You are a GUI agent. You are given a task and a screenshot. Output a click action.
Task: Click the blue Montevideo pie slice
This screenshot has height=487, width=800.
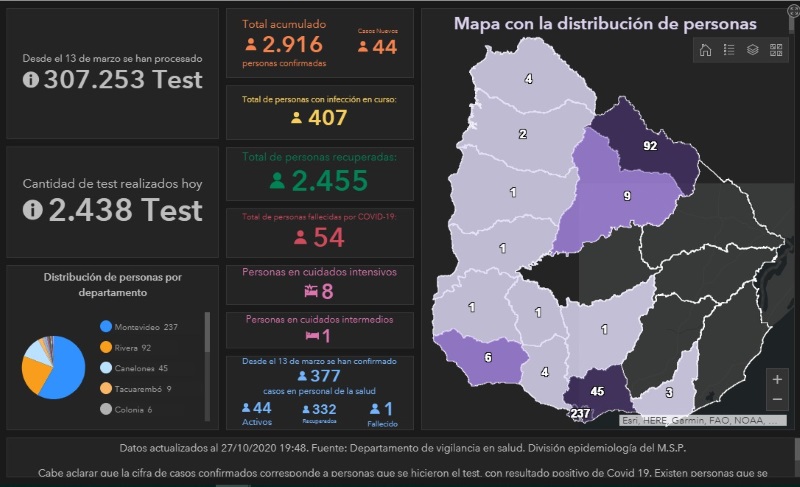click(x=64, y=375)
